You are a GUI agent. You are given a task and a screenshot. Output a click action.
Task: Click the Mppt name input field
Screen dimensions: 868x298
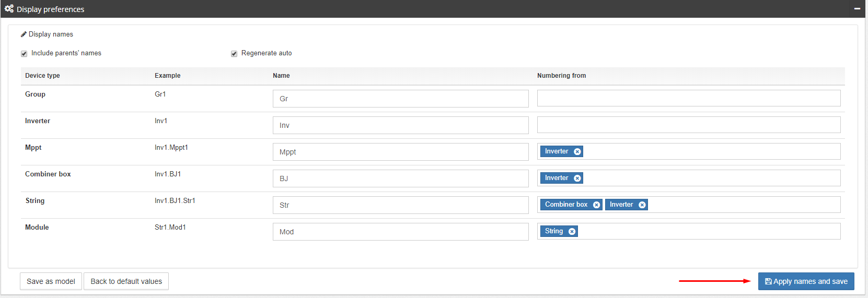401,152
